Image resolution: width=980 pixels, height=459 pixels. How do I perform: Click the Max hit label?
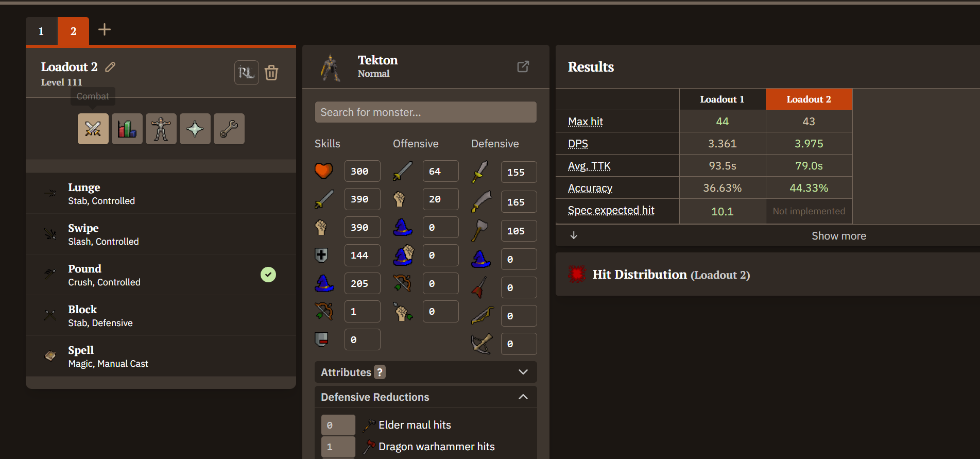[x=586, y=122]
